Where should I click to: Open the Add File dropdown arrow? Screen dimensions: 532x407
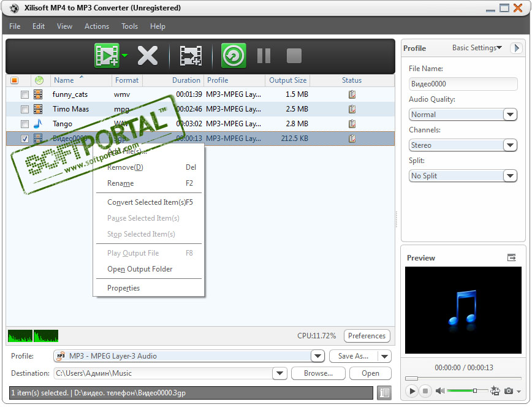pyautogui.click(x=125, y=55)
